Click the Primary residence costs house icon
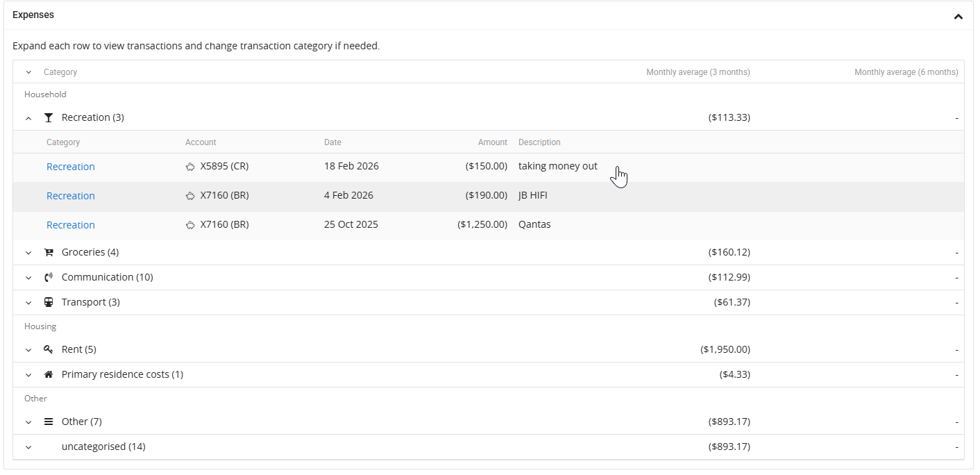This screenshot has height=475, width=980. 49,374
